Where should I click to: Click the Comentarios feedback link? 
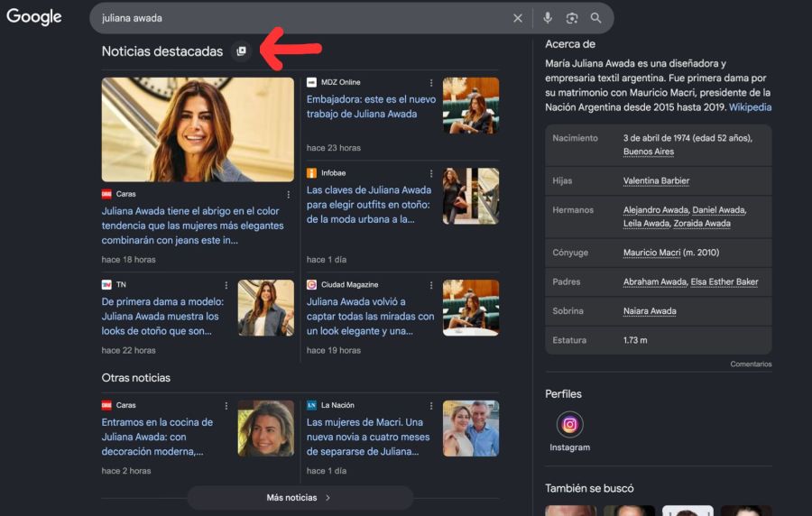[751, 364]
